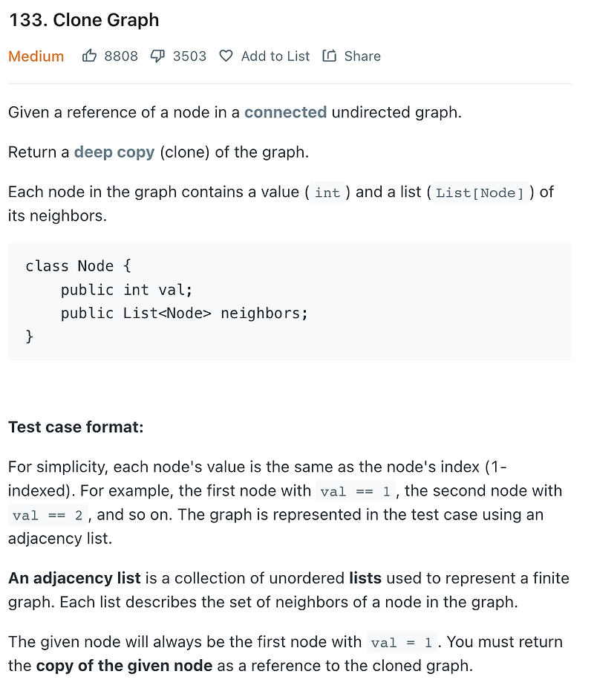Click the Share text button

point(362,56)
